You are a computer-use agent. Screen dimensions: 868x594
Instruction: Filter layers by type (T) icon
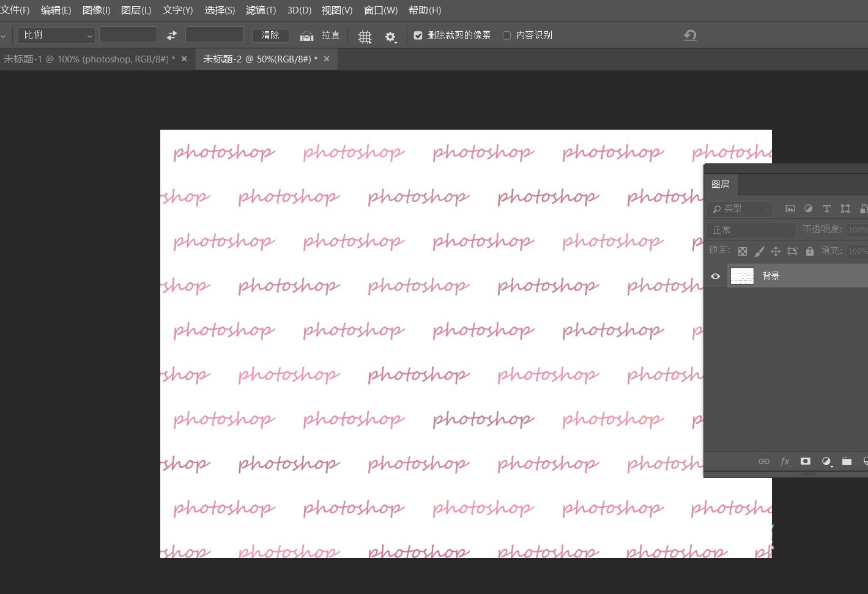(826, 209)
